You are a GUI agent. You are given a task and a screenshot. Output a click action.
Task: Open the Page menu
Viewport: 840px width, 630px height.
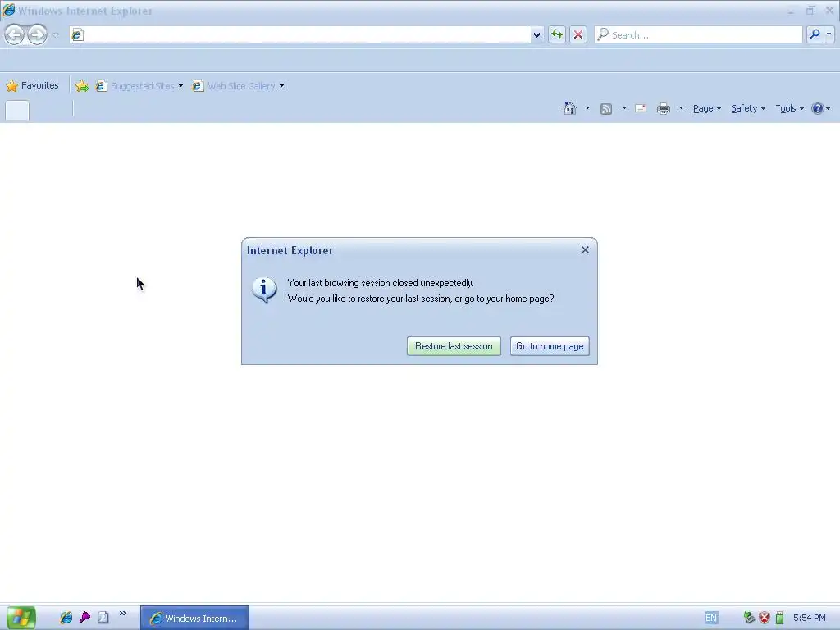pos(706,109)
